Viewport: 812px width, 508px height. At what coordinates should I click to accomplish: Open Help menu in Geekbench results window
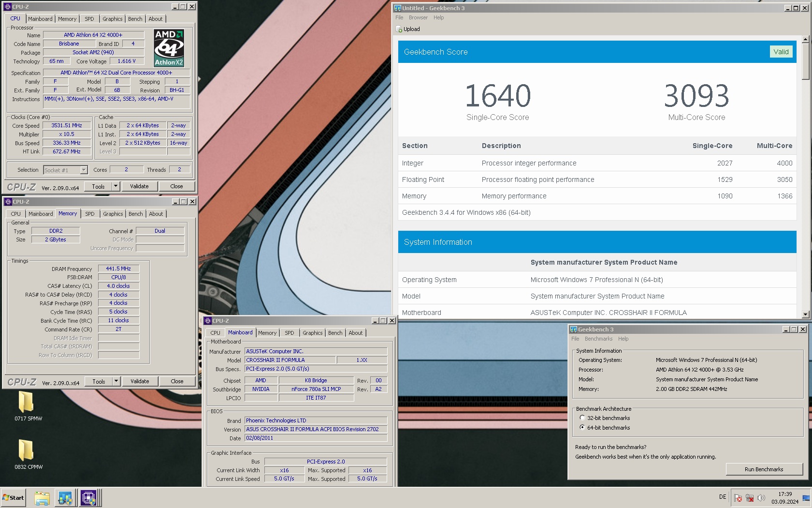tap(438, 17)
